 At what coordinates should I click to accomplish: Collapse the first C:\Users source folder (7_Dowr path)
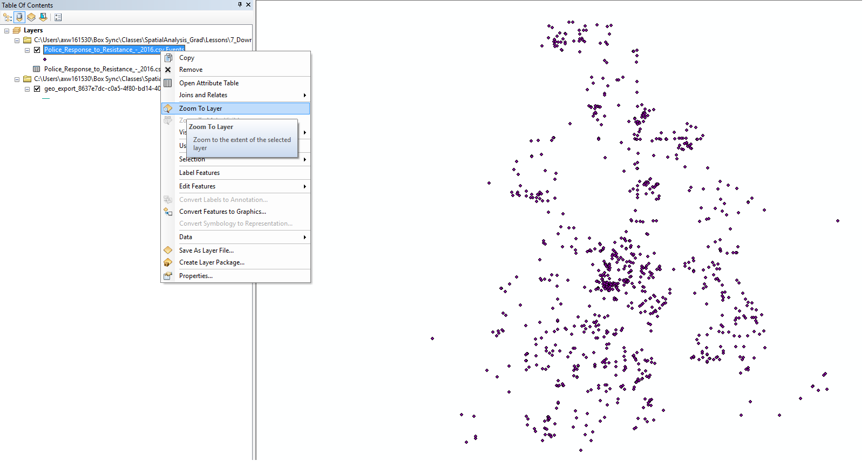(17, 40)
